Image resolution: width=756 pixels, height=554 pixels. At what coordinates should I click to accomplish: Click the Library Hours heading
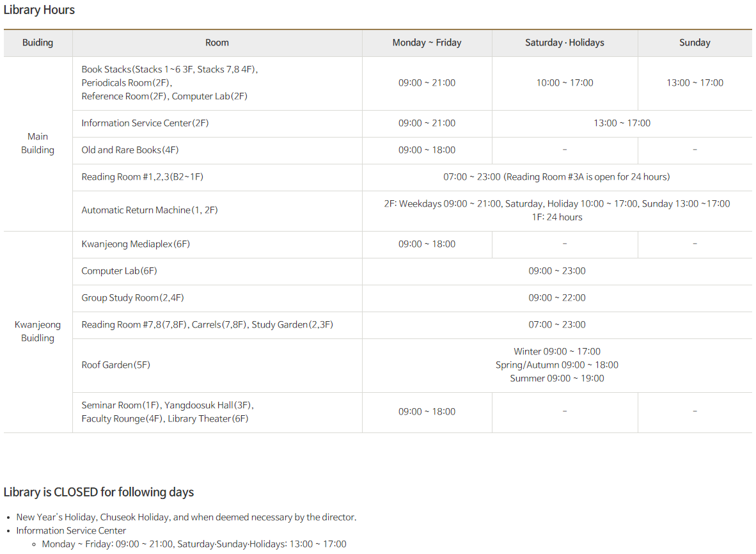click(39, 10)
